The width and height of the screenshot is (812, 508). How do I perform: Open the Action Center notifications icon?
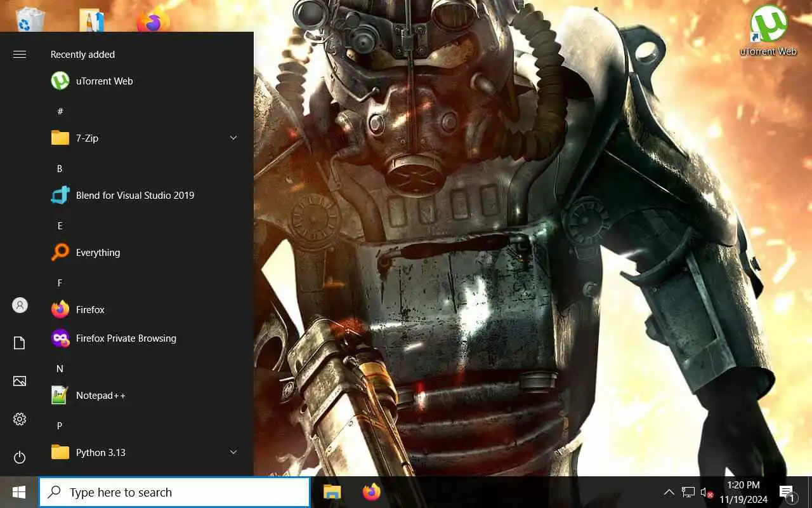click(x=787, y=493)
